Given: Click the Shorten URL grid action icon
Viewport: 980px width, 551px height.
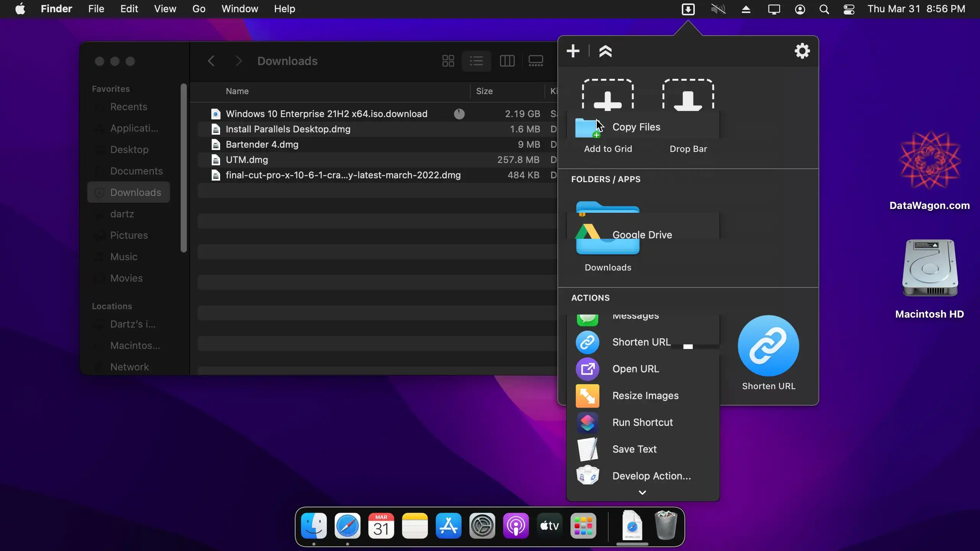Looking at the screenshot, I should [x=768, y=346].
